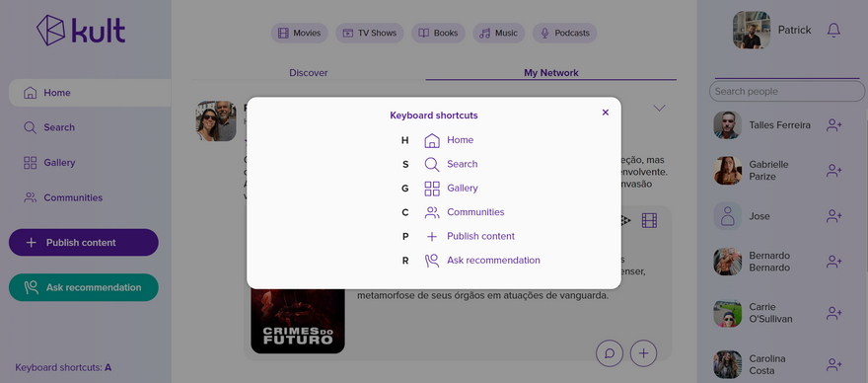
Task: Click the film strip icon on post card
Action: (649, 220)
